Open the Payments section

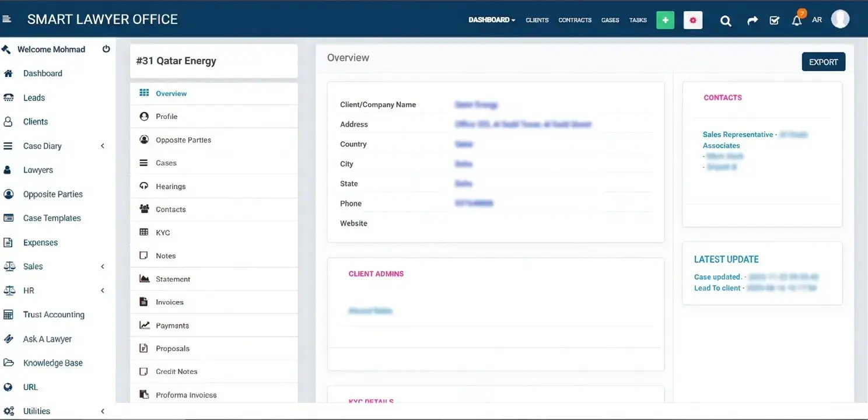coord(173,325)
